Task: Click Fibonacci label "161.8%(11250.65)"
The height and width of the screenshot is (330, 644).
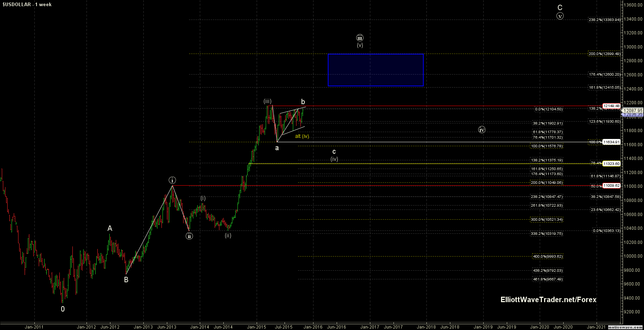Action: tap(547, 169)
